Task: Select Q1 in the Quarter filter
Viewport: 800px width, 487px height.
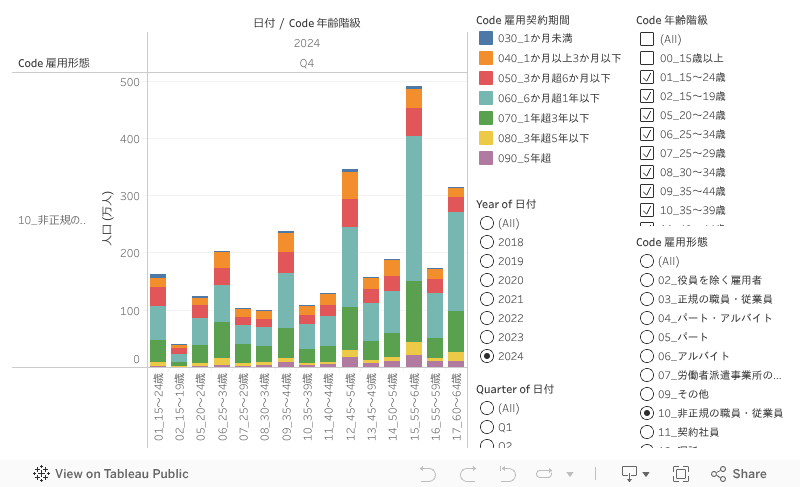Action: click(487, 427)
